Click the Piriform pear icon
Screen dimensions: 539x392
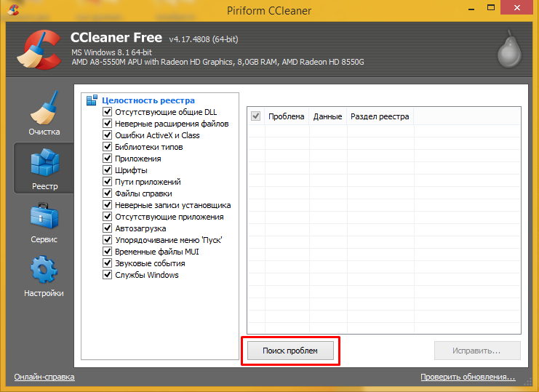[509, 51]
